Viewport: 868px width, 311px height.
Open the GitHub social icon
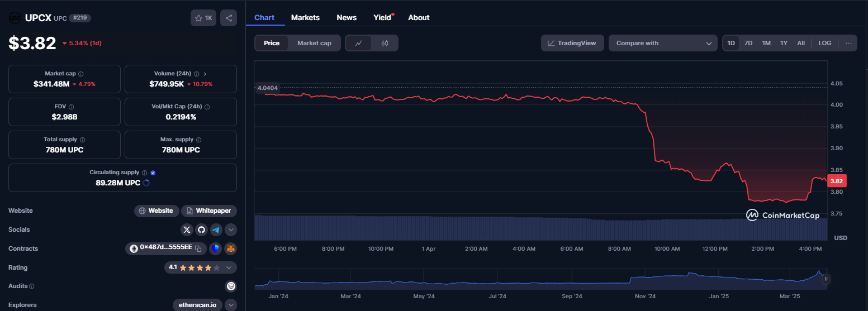tap(202, 229)
